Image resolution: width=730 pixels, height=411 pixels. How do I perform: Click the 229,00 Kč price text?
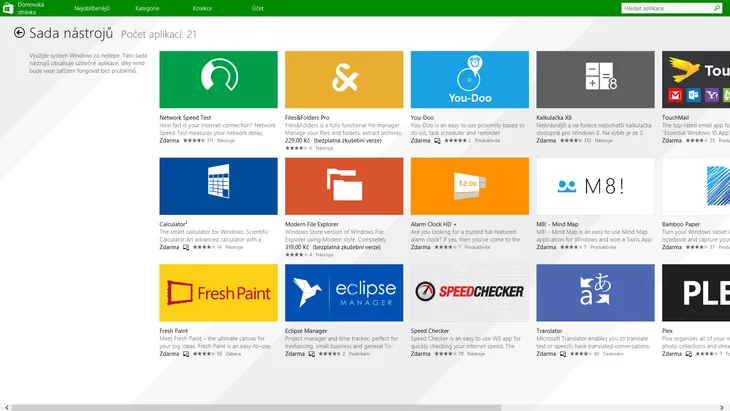297,141
